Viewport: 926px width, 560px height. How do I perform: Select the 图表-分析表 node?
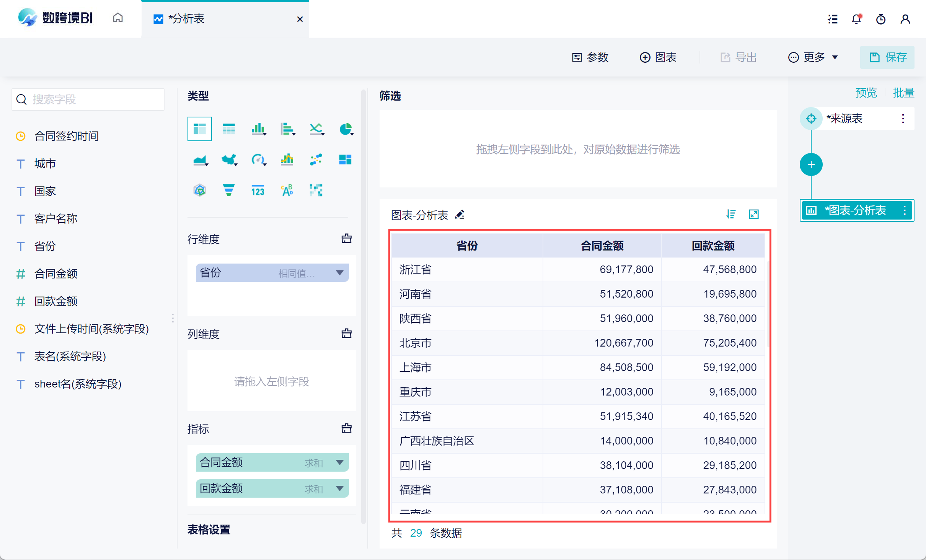coord(855,210)
